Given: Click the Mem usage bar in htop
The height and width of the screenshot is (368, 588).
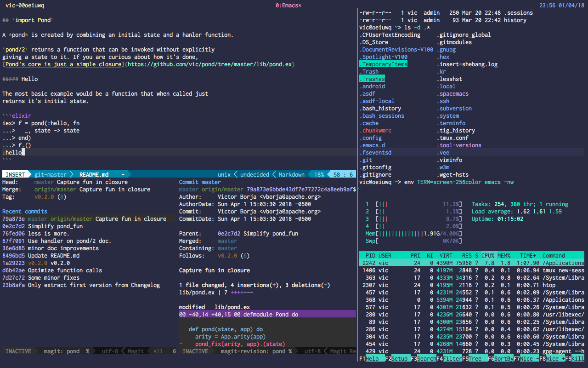Looking at the screenshot, I should pos(413,234).
